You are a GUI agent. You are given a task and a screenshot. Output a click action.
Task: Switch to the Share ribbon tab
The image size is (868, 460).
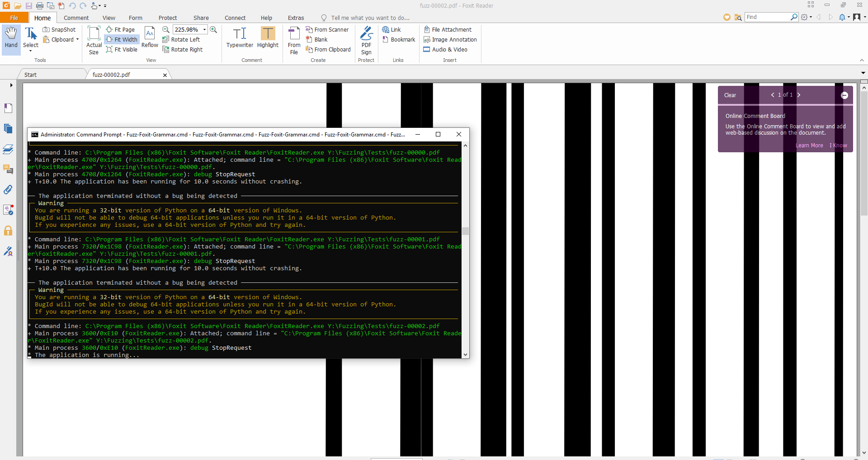(x=201, y=18)
